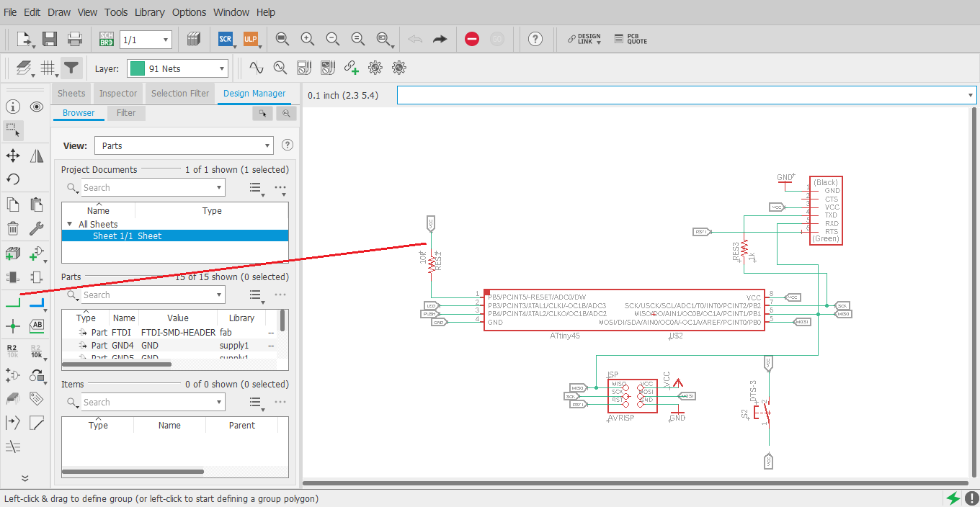Toggle layer visibility eye icon
This screenshot has height=507, width=980.
[37, 107]
